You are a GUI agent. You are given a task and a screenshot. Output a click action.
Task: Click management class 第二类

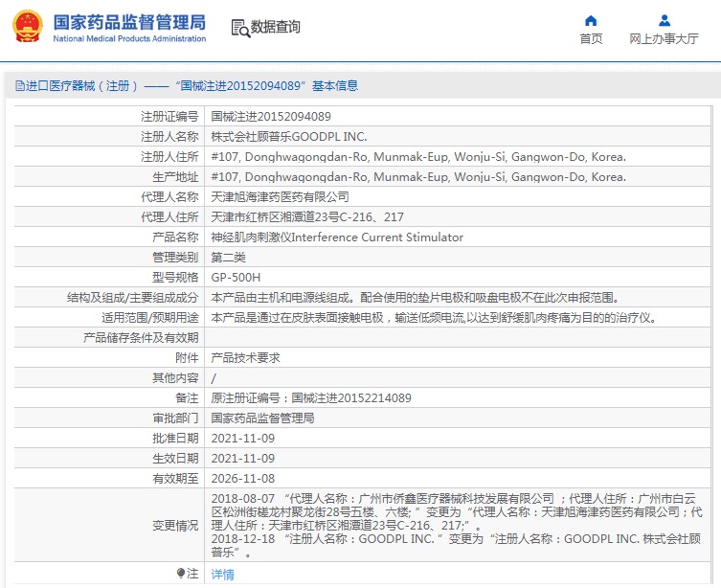(x=228, y=257)
